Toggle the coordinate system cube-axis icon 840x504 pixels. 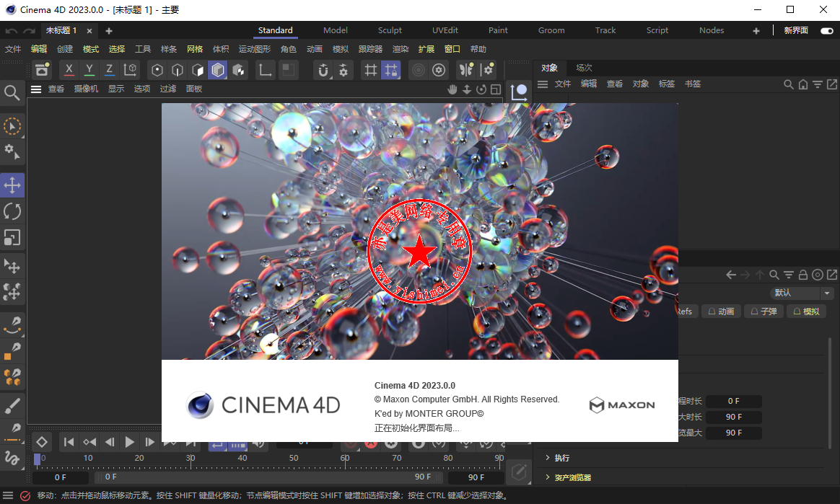[x=130, y=69]
